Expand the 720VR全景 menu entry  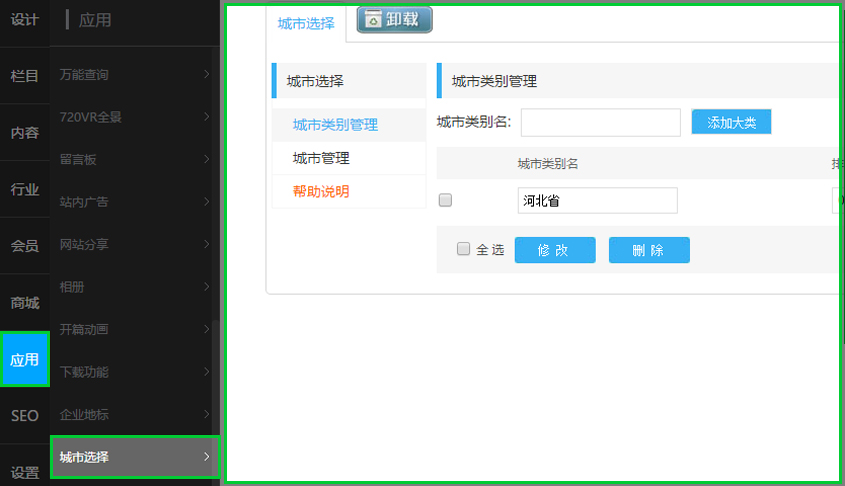tap(206, 117)
